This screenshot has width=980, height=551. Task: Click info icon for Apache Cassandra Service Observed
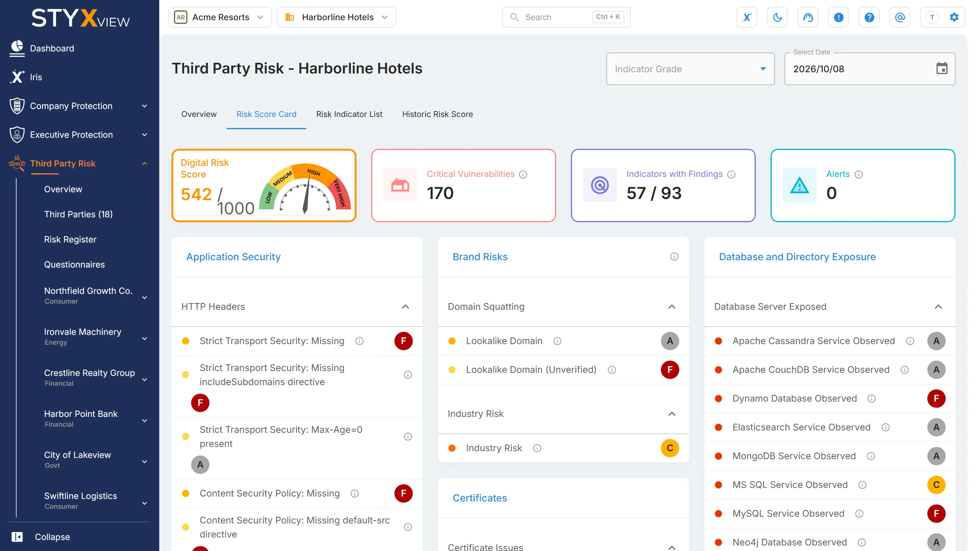tap(910, 341)
